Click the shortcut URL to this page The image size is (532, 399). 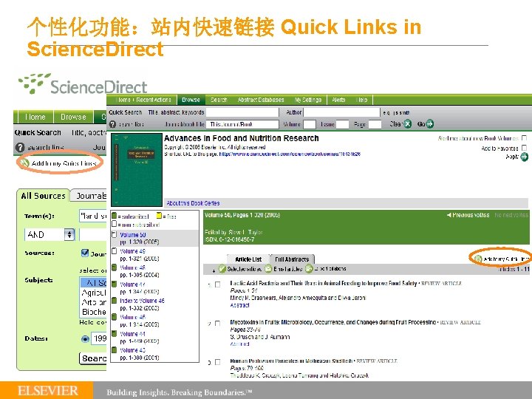coord(290,154)
